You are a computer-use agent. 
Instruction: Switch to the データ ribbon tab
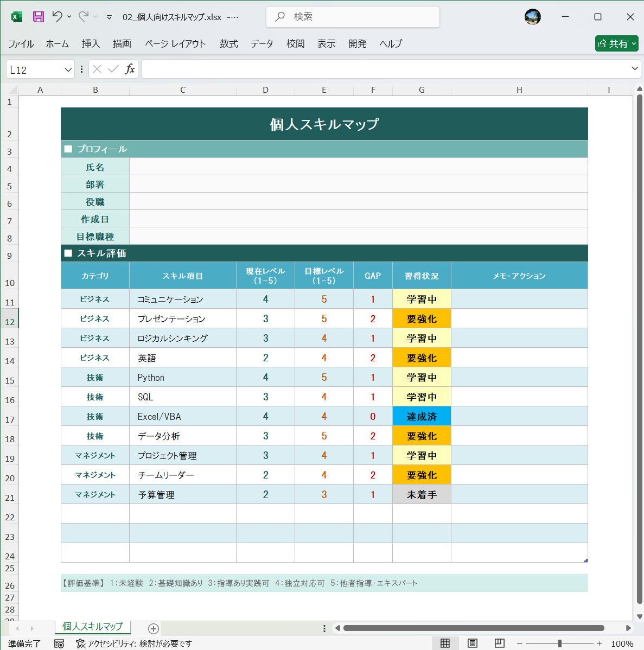(x=262, y=44)
